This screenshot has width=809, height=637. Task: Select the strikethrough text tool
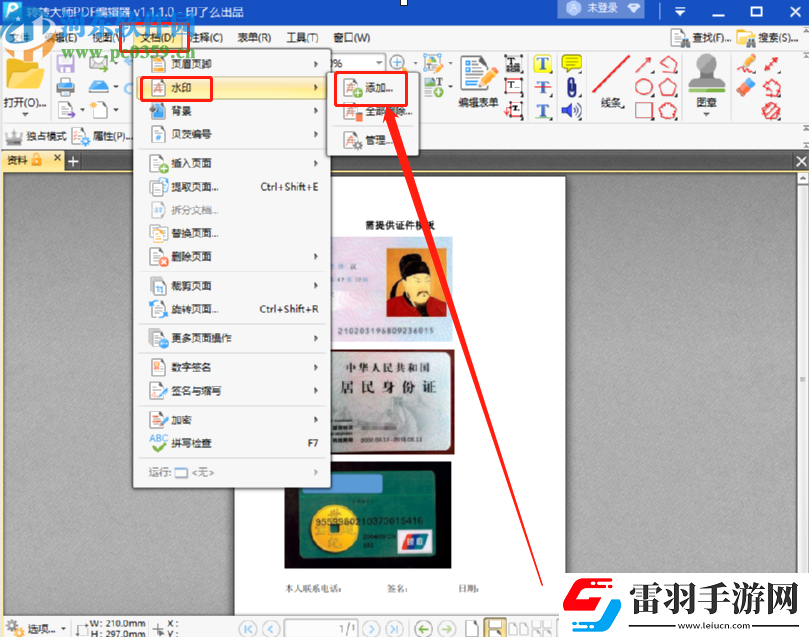pos(542,87)
